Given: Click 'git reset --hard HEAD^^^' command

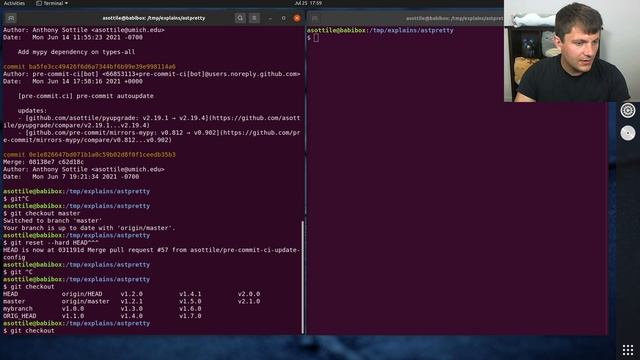Looking at the screenshot, I should 51,243.
